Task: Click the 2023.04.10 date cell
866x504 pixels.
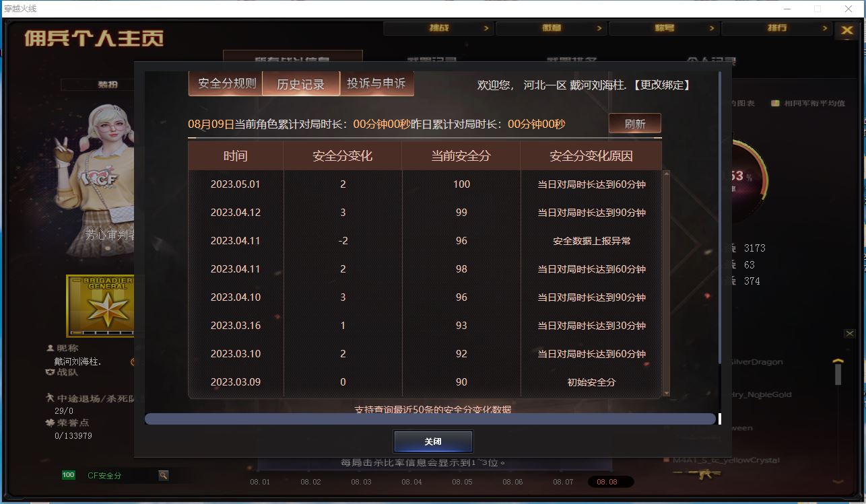Action: click(x=236, y=297)
